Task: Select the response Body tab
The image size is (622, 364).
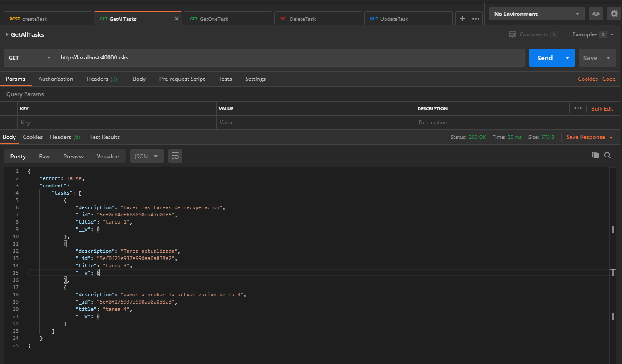Action: (9, 137)
